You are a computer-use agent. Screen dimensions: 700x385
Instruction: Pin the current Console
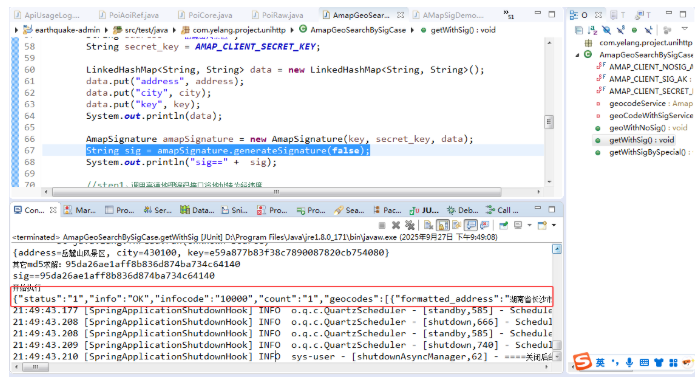pyautogui.click(x=504, y=225)
